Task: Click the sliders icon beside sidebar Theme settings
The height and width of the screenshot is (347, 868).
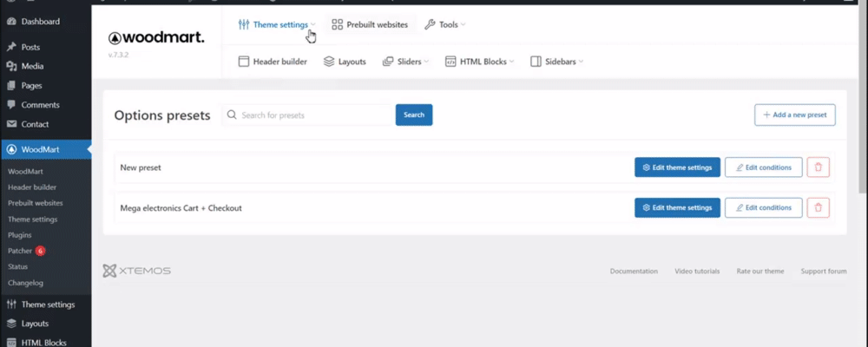Action: 11,304
